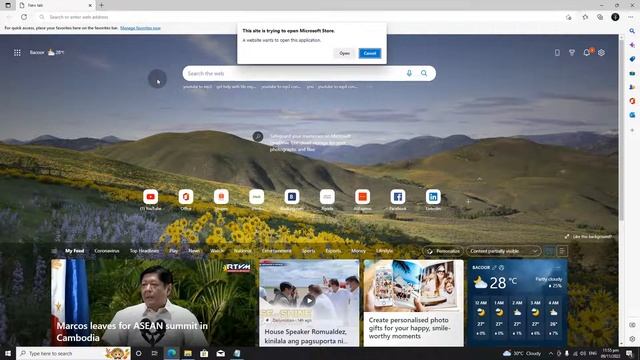Open the taskbar weather Cloudy widget

pyautogui.click(x=522, y=353)
